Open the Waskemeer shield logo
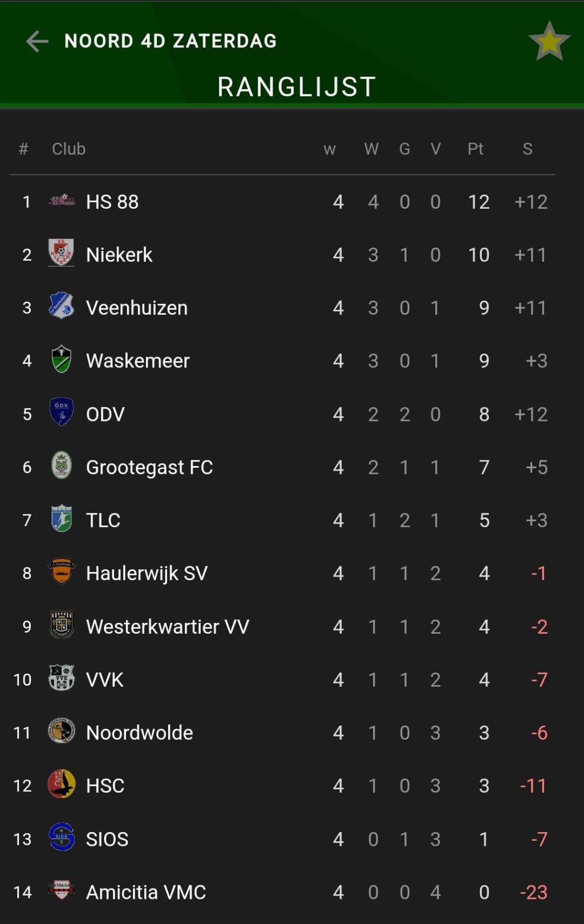 [62, 359]
